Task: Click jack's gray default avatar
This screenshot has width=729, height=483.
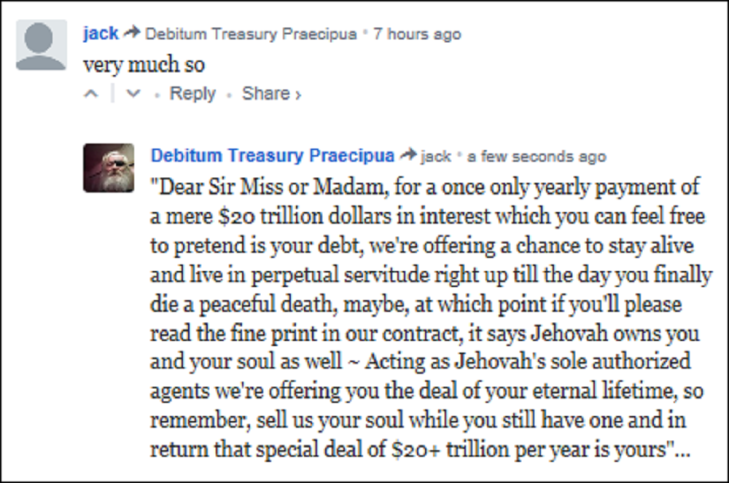Action: point(42,46)
